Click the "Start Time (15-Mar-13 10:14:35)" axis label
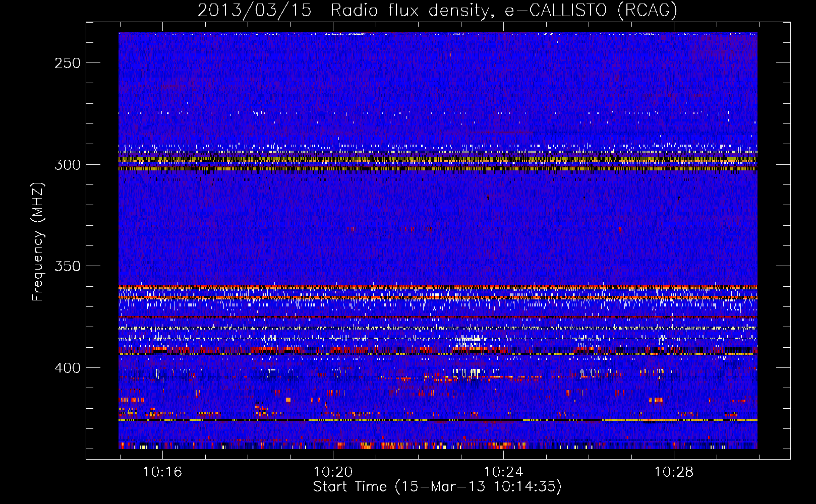Image resolution: width=816 pixels, height=504 pixels. (437, 487)
